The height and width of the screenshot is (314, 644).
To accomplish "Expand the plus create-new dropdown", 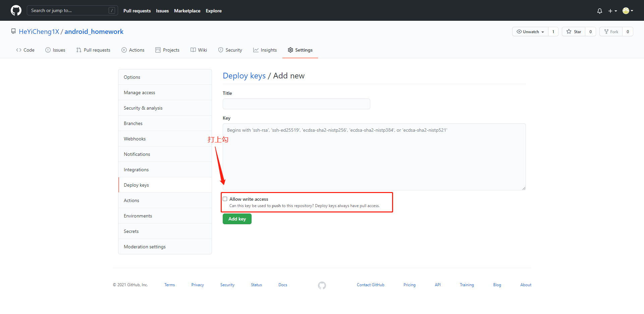I will pos(612,11).
